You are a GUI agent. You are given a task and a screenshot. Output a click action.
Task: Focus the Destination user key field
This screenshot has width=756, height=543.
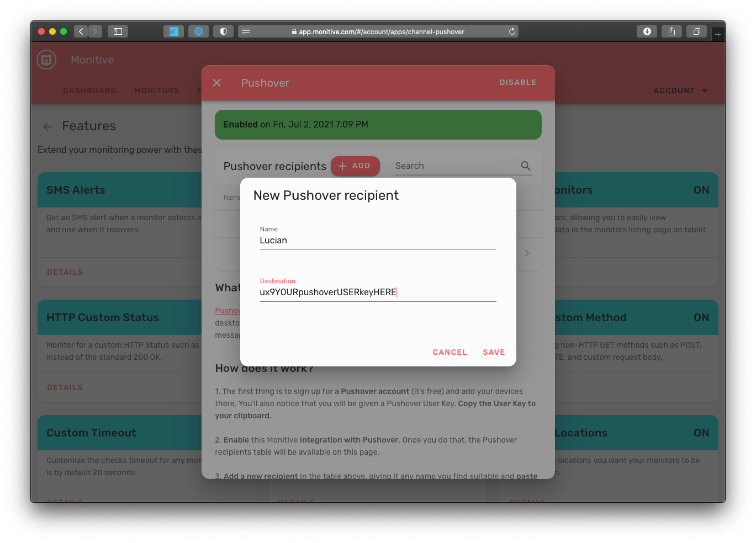point(378,292)
